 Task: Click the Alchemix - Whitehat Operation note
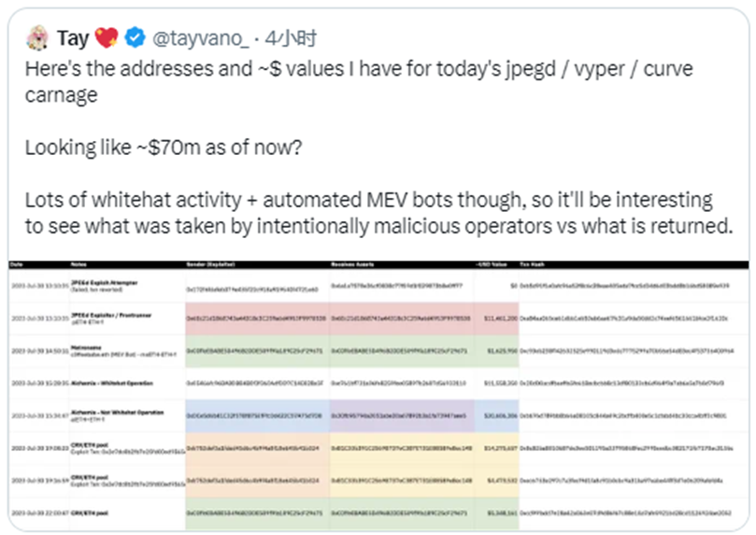tap(112, 384)
